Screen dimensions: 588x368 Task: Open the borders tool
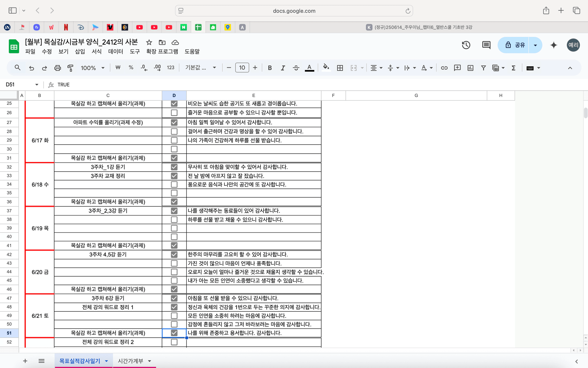pyautogui.click(x=340, y=68)
